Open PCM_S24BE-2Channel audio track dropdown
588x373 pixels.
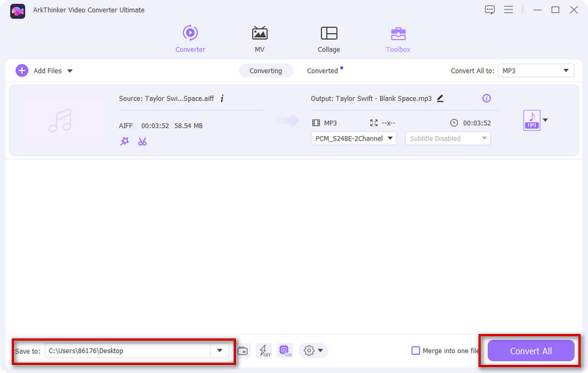(354, 138)
